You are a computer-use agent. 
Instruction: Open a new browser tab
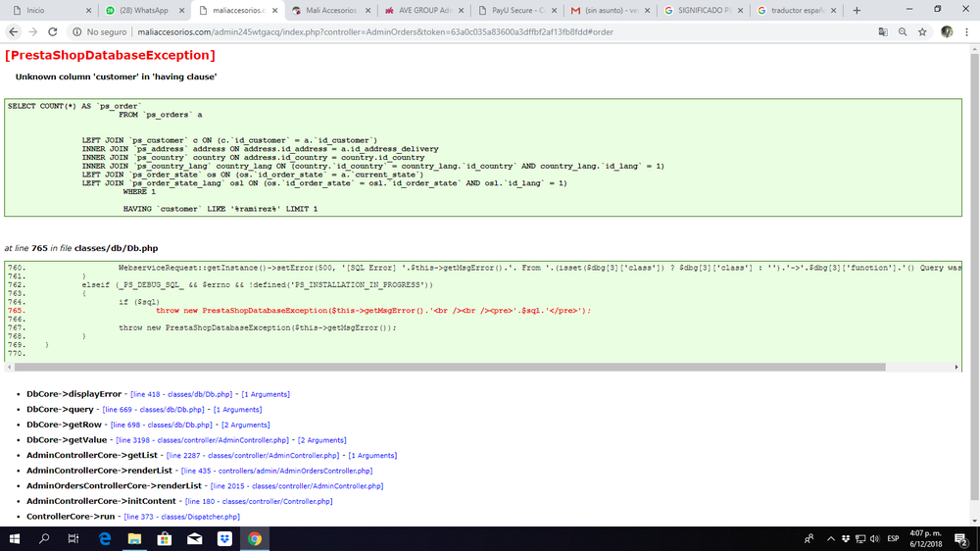click(x=857, y=11)
